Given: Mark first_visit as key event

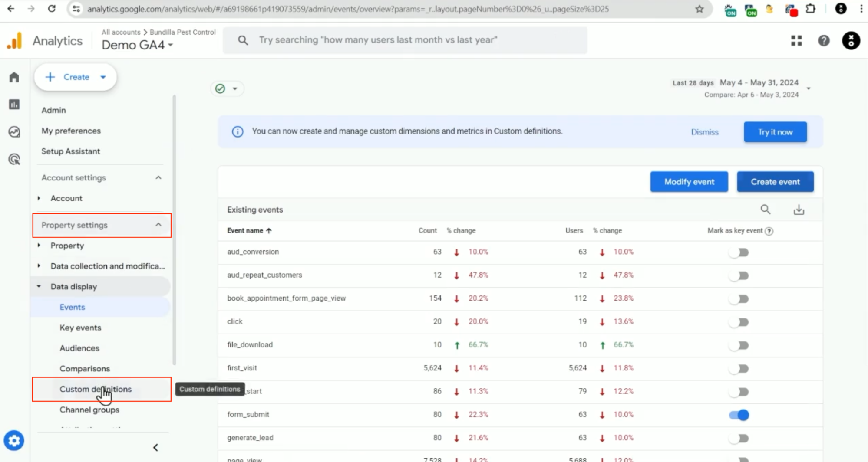Looking at the screenshot, I should [739, 369].
